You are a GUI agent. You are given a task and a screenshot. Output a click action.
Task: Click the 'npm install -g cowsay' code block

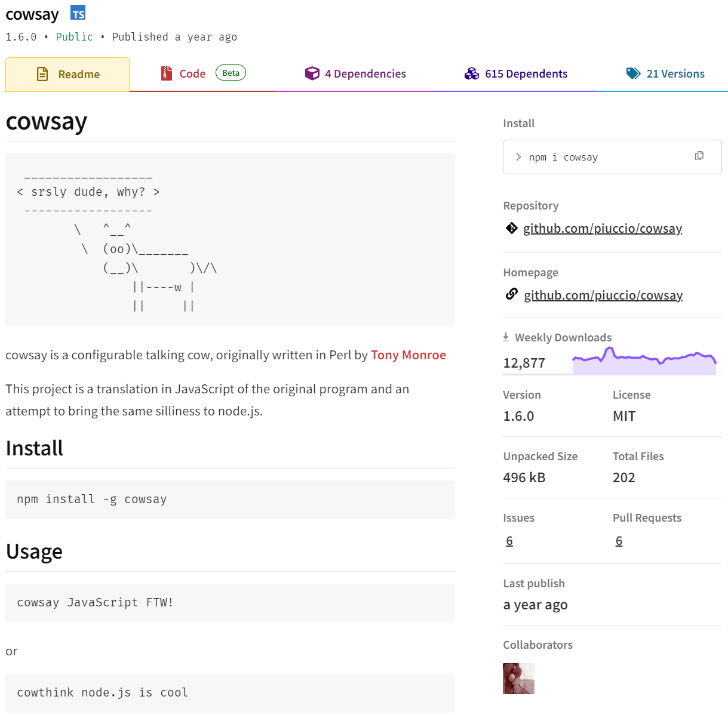pos(230,500)
